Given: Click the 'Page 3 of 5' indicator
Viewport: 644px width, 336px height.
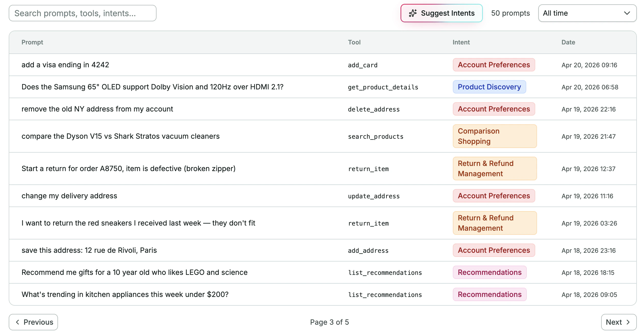Looking at the screenshot, I should (x=329, y=322).
